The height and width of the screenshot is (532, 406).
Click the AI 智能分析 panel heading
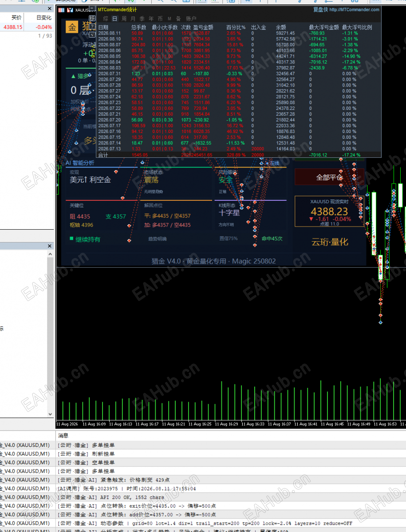pyautogui.click(x=80, y=163)
